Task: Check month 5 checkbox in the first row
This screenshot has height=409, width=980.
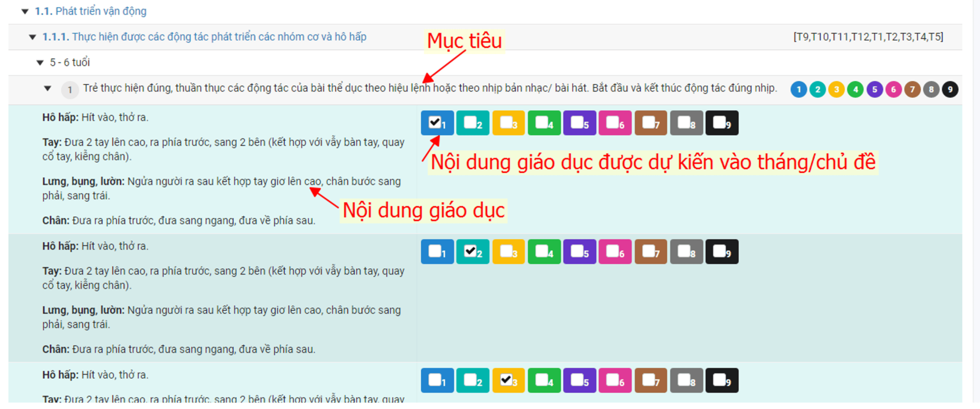Action: point(578,122)
